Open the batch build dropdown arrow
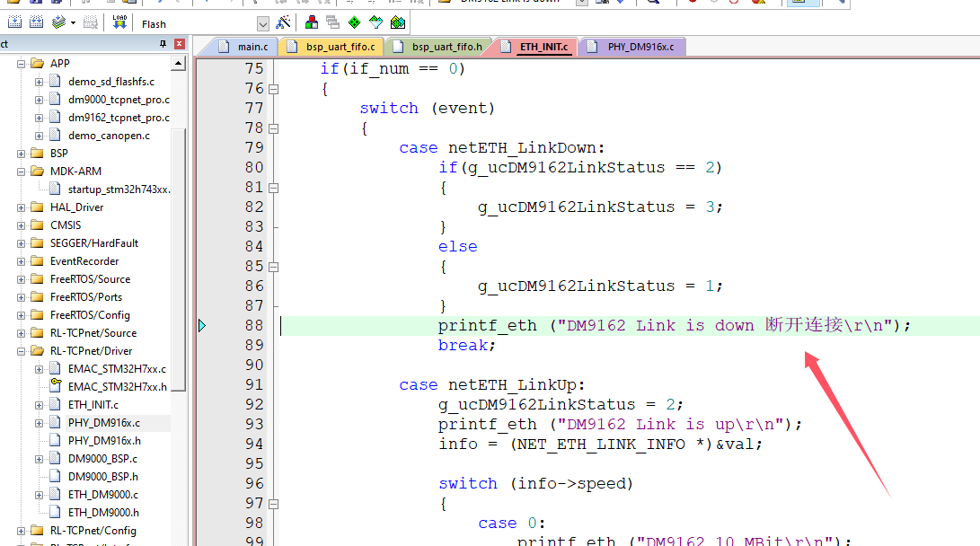Image resolution: width=980 pixels, height=546 pixels. click(73, 23)
